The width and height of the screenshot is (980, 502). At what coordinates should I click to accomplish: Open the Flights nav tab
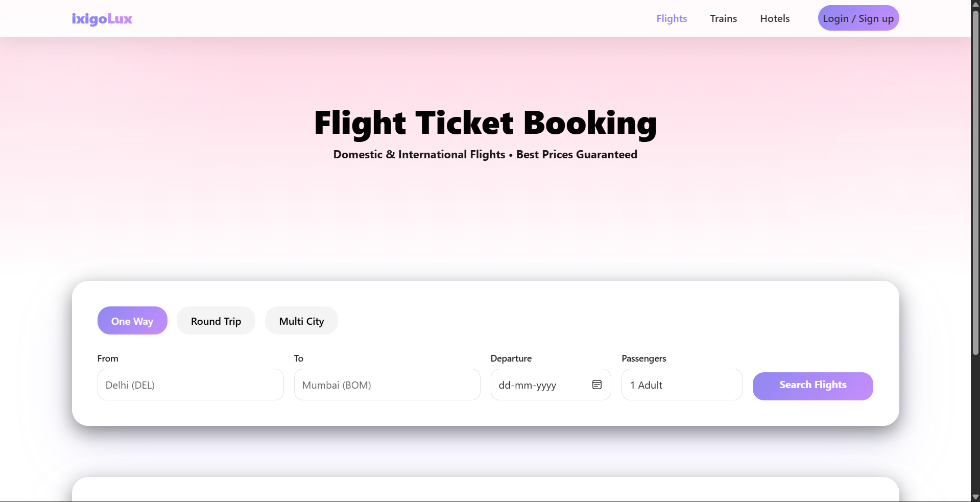(672, 18)
